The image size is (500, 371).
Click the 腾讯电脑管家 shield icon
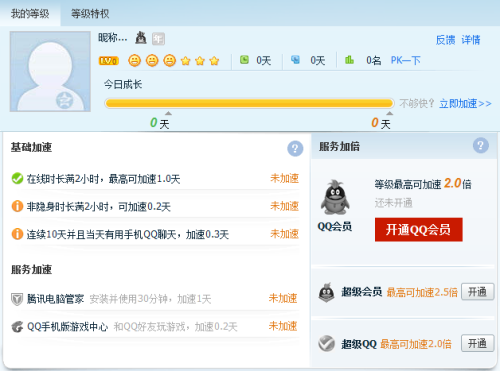17,299
